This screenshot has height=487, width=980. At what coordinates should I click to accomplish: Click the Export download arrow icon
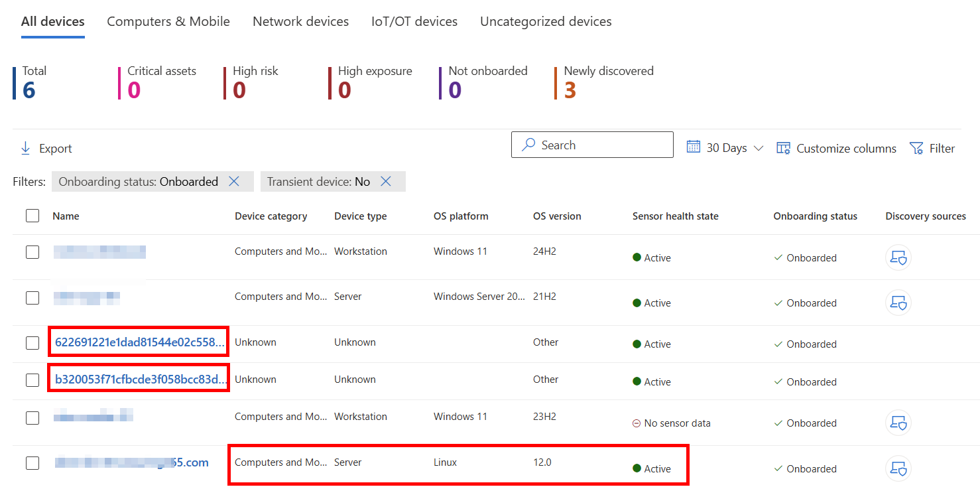click(x=25, y=149)
